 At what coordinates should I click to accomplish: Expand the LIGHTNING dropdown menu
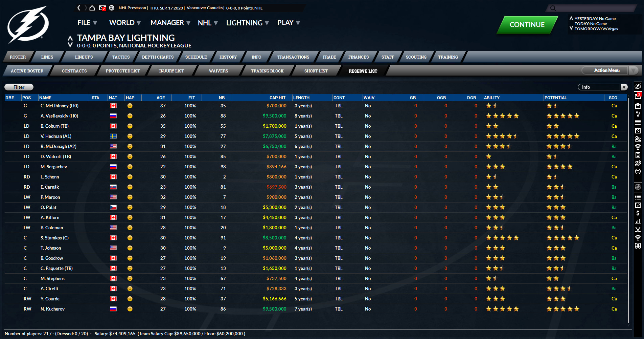(x=247, y=23)
